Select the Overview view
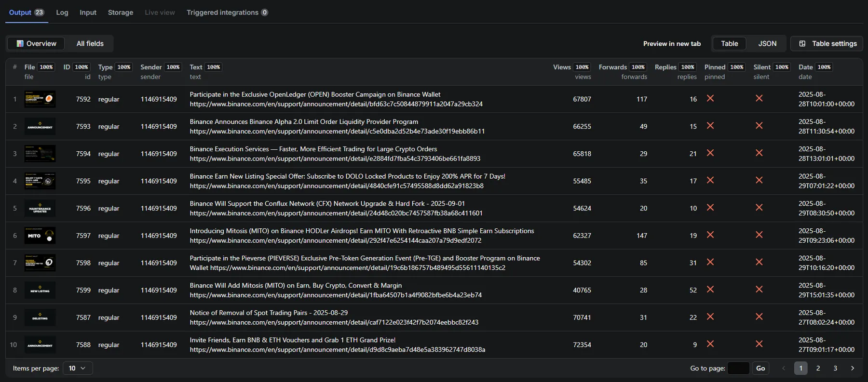This screenshot has height=382, width=868. coord(36,43)
